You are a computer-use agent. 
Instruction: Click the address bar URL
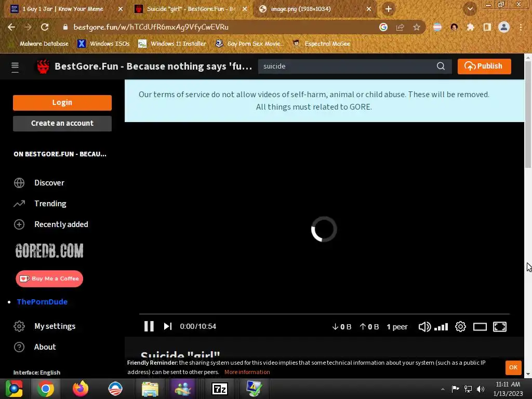pyautogui.click(x=151, y=27)
